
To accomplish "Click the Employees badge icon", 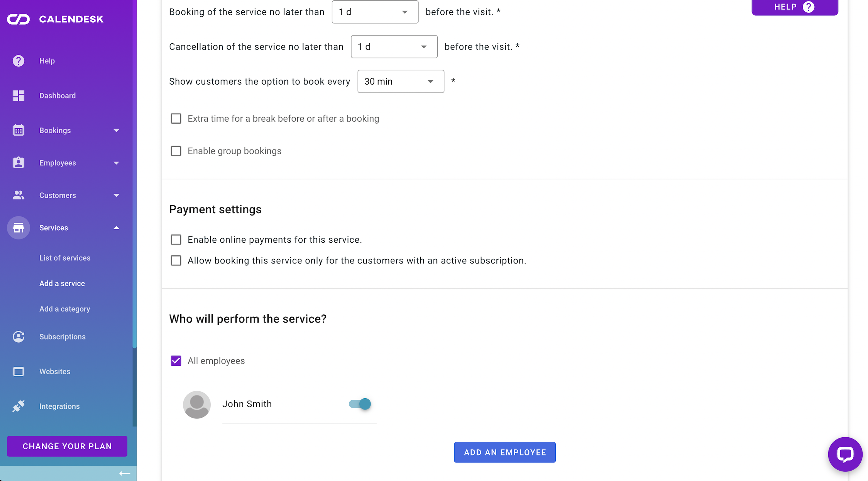I will [x=19, y=163].
